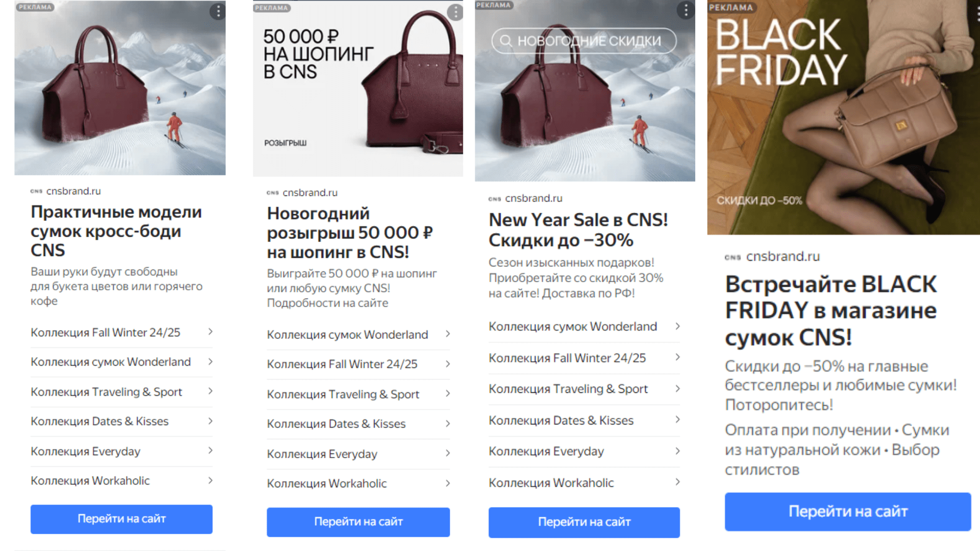Click the search icon in Новогодние скидки bar
This screenshot has width=980, height=551.
[x=505, y=41]
